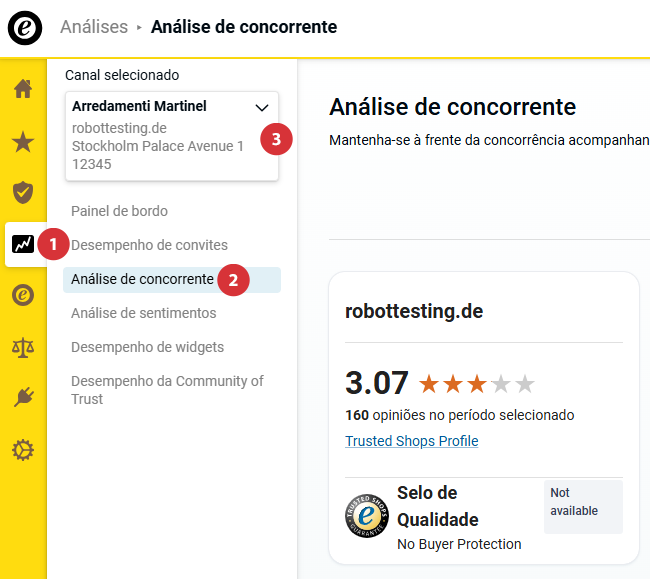650x579 pixels.
Task: Follow the Trusted Shops Profile link
Action: [411, 441]
